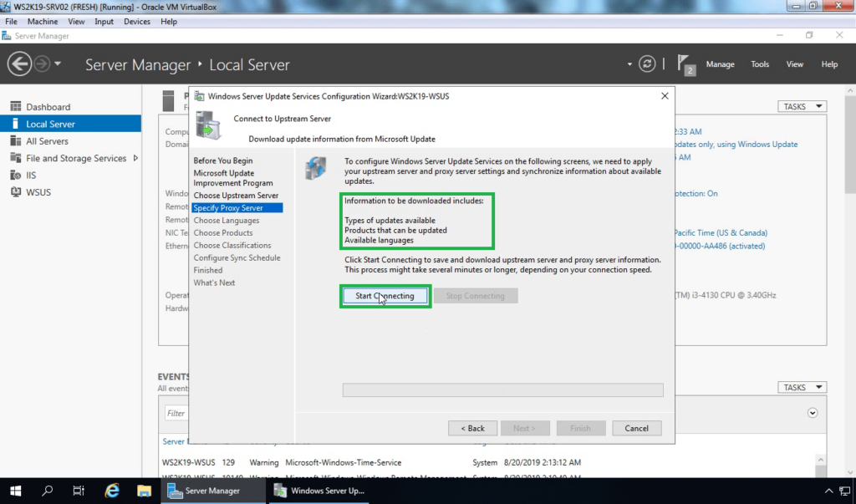The height and width of the screenshot is (504, 856).
Task: Launch Internet Explorer from taskbar
Action: coord(112,491)
